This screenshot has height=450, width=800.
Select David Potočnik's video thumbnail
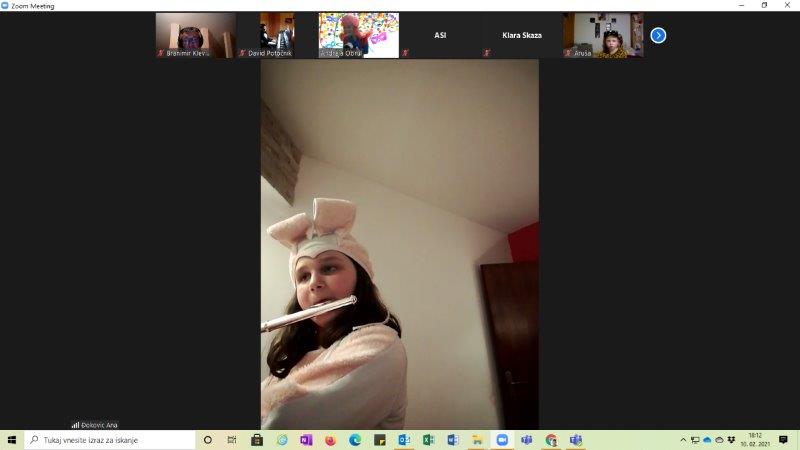tap(277, 35)
